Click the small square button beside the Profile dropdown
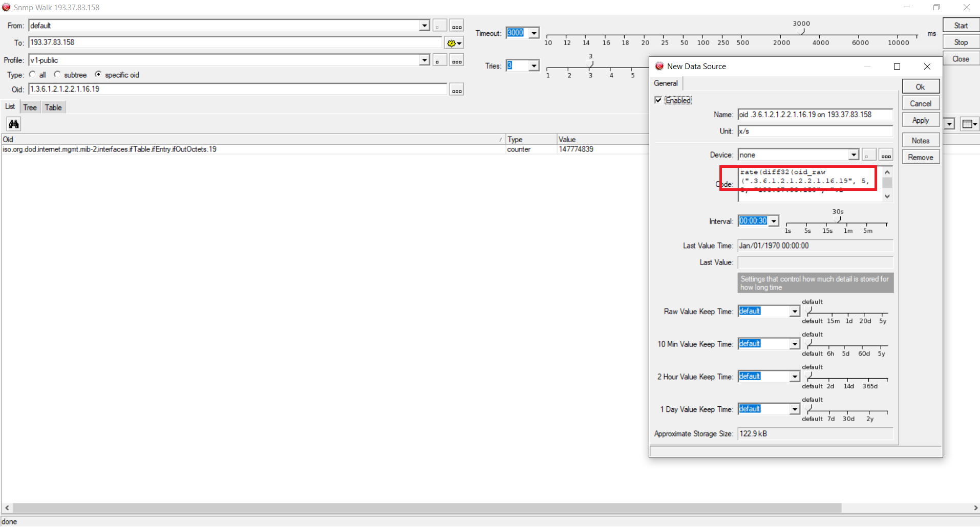 click(439, 60)
